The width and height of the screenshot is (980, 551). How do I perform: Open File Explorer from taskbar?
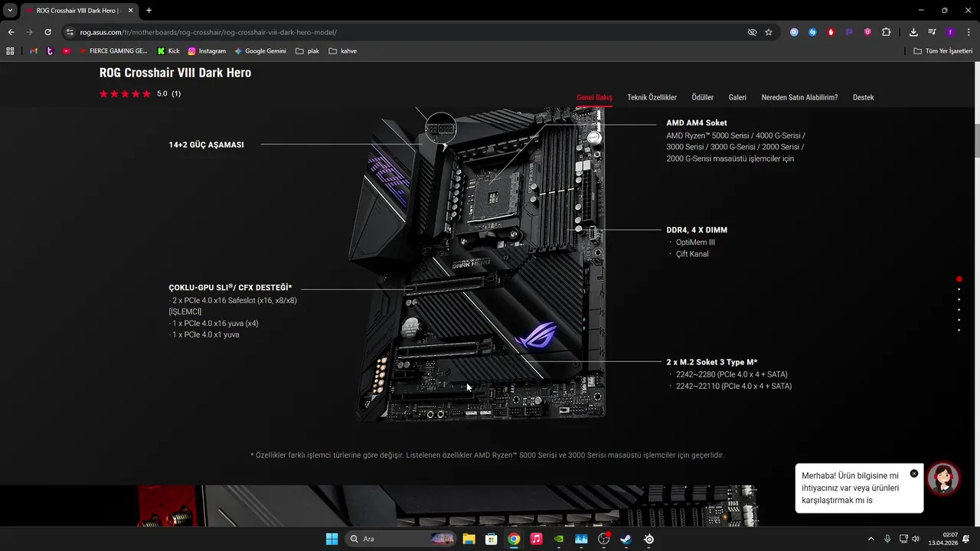pyautogui.click(x=469, y=539)
